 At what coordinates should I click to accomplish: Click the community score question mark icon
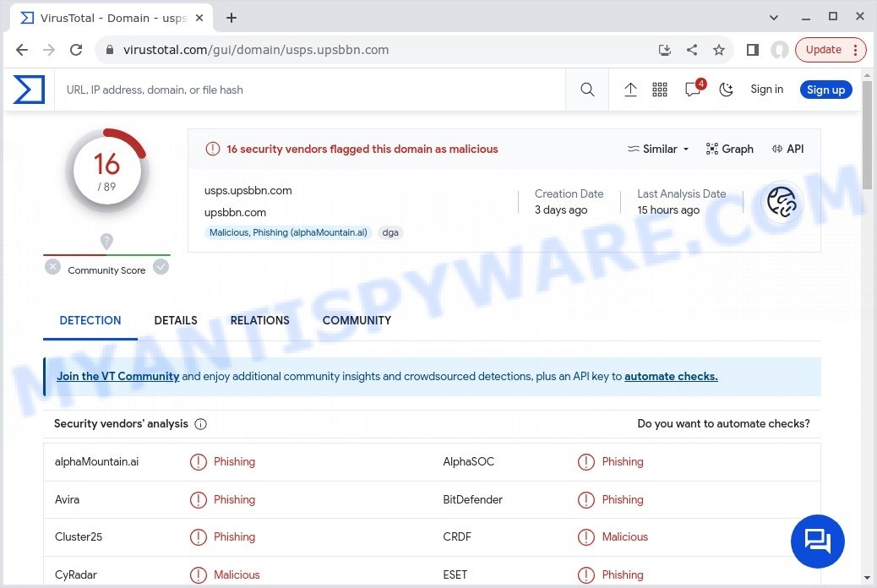pyautogui.click(x=106, y=241)
